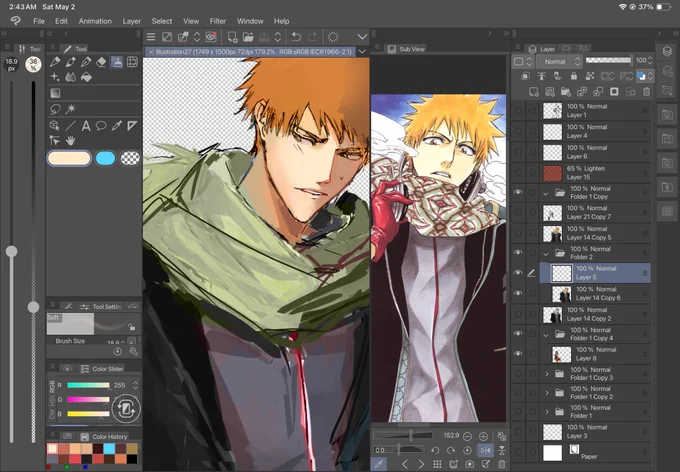Select the highlighted Blend tool
The image size is (680, 472).
click(117, 62)
